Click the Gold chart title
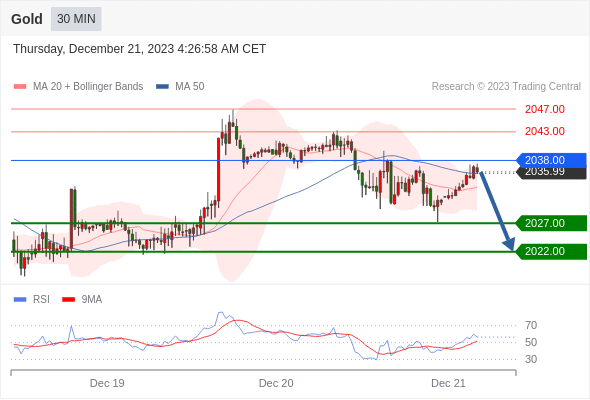The width and height of the screenshot is (590, 400). coord(27,19)
